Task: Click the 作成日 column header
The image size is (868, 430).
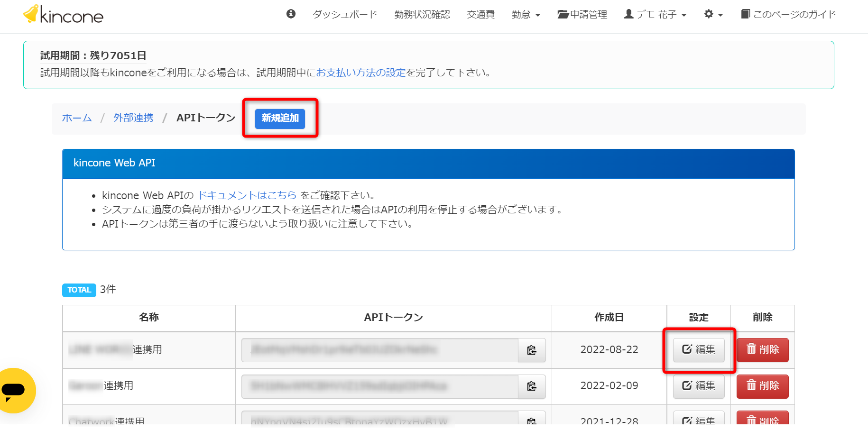Action: click(x=609, y=318)
